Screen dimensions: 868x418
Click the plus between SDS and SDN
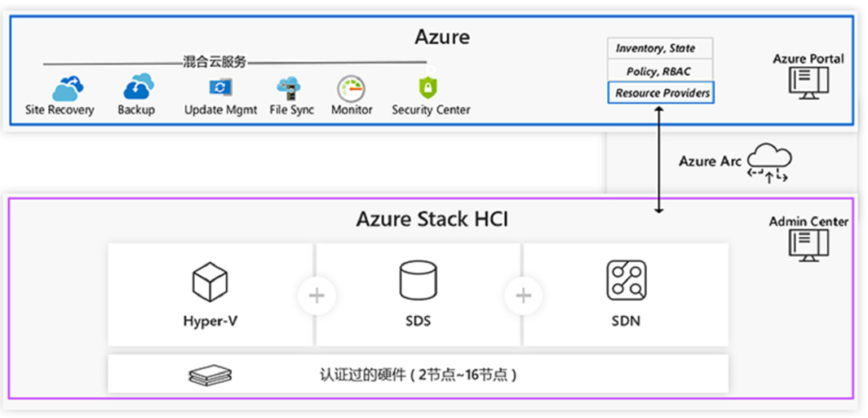point(523,296)
